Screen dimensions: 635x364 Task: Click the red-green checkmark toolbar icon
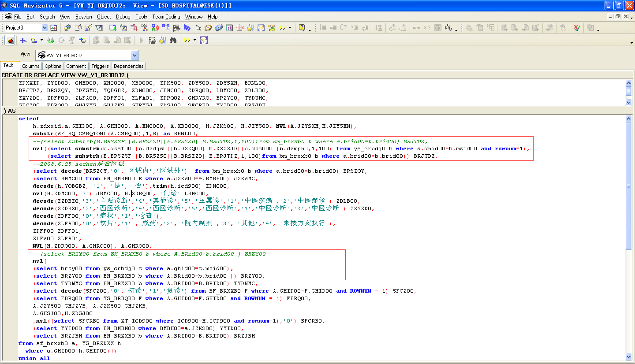pos(576,28)
